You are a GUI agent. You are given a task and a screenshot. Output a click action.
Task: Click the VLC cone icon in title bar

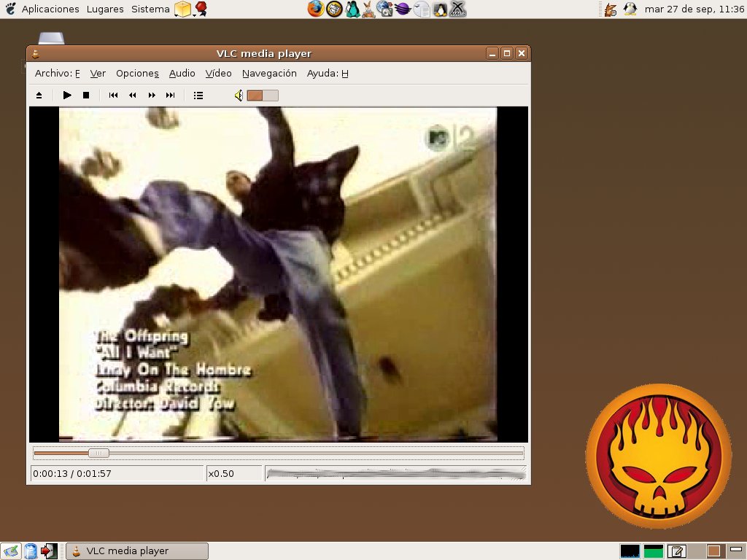pos(35,54)
